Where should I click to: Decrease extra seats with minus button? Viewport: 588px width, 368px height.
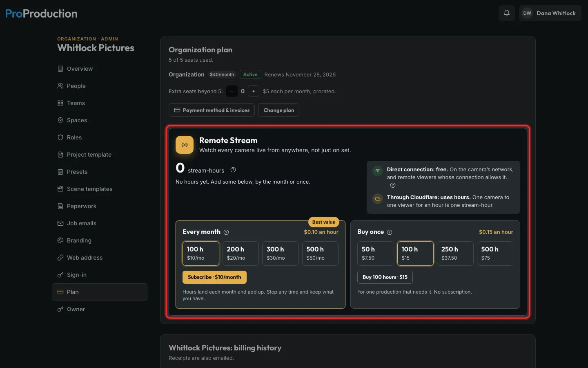(x=232, y=91)
